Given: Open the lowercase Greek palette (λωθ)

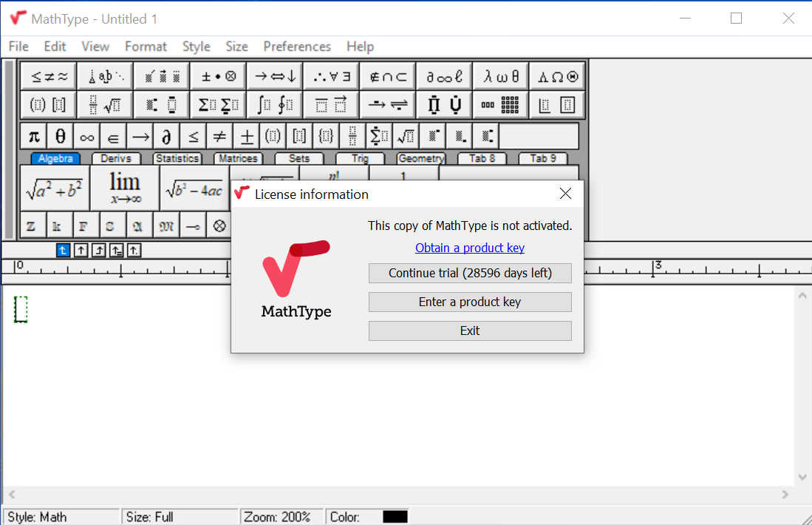Looking at the screenshot, I should (x=501, y=77).
